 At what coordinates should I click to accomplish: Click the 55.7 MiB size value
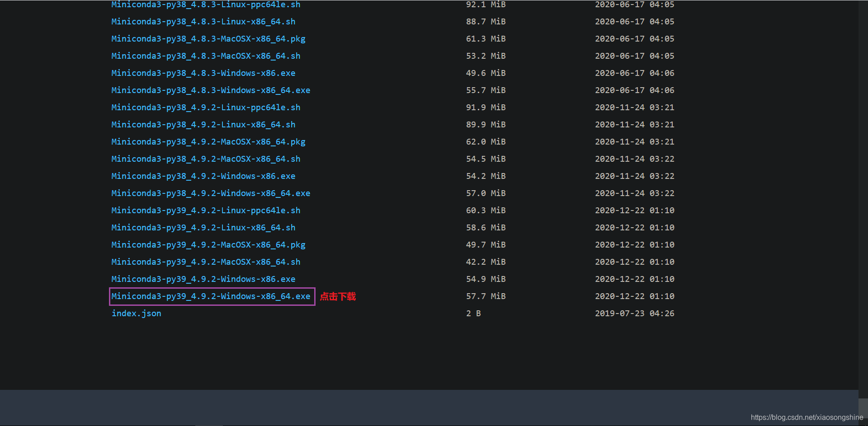[x=486, y=90]
